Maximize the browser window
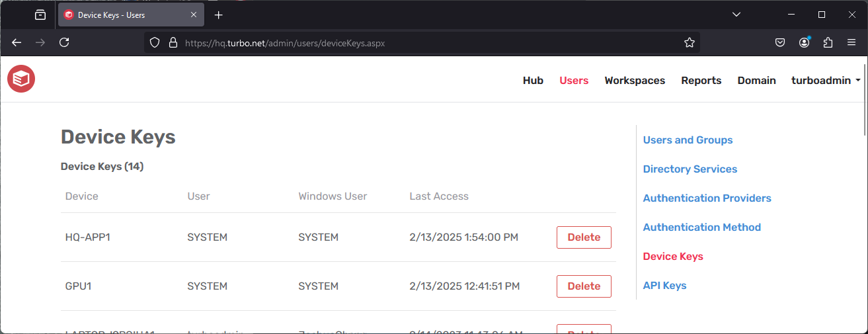This screenshot has width=868, height=334. (822, 15)
